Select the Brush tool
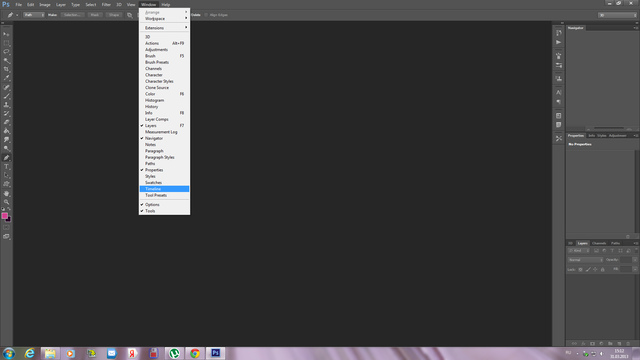This screenshot has width=640, height=360. click(x=6, y=96)
